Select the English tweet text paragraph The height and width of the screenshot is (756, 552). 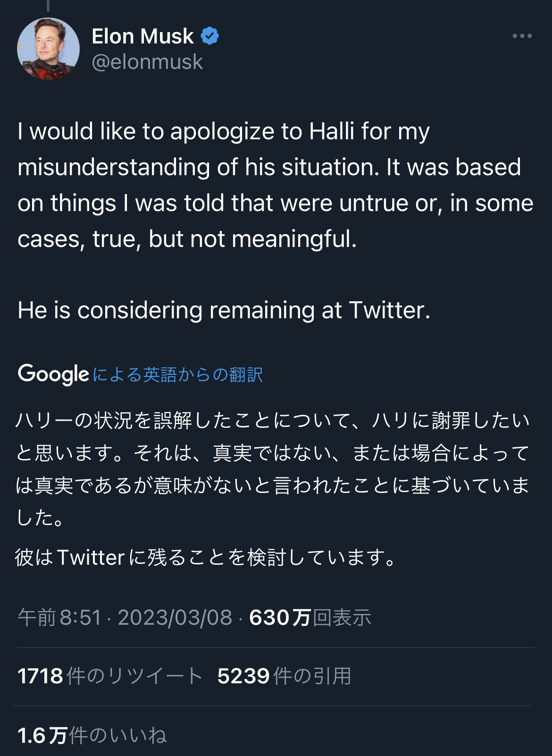pyautogui.click(x=276, y=185)
